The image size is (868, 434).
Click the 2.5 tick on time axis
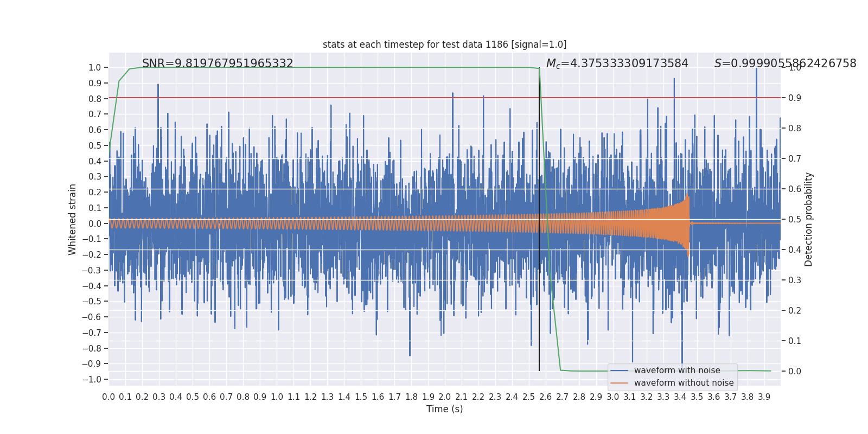click(x=529, y=397)
